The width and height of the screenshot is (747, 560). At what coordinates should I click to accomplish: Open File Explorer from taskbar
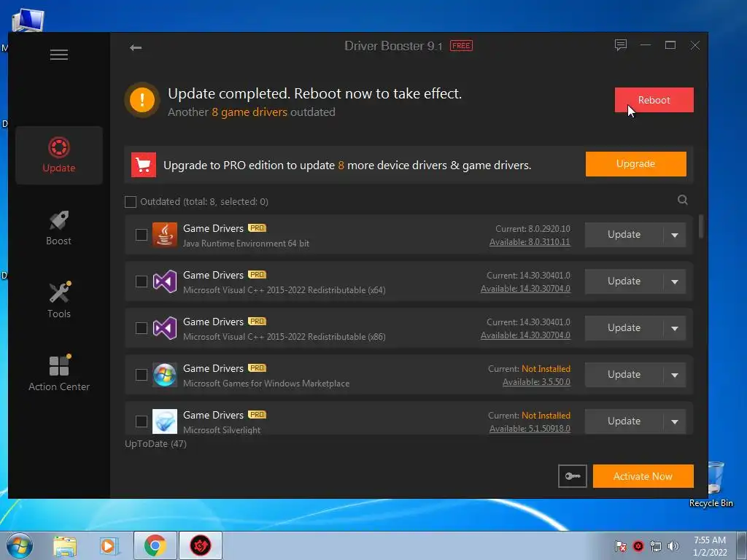tap(65, 545)
